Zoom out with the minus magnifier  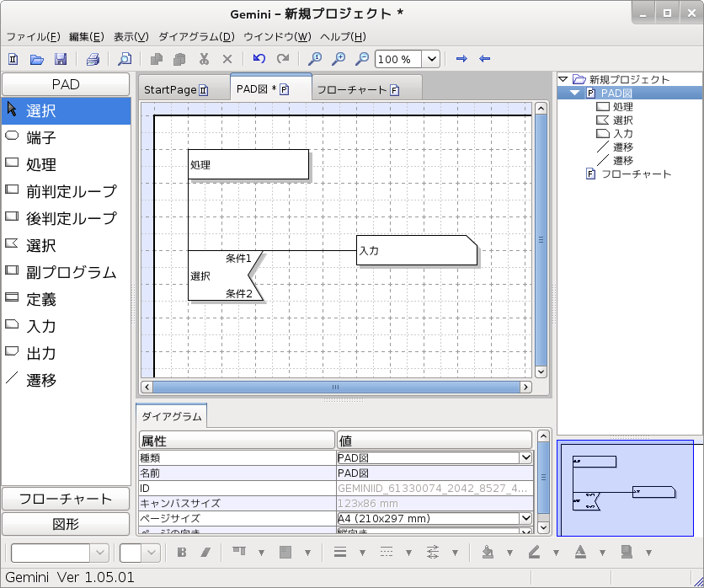pos(362,59)
